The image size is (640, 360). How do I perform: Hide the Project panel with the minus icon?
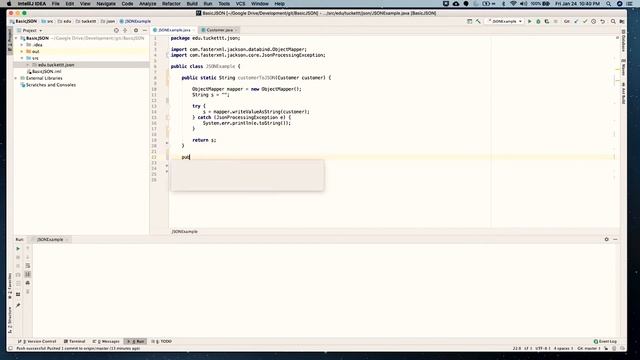point(144,30)
